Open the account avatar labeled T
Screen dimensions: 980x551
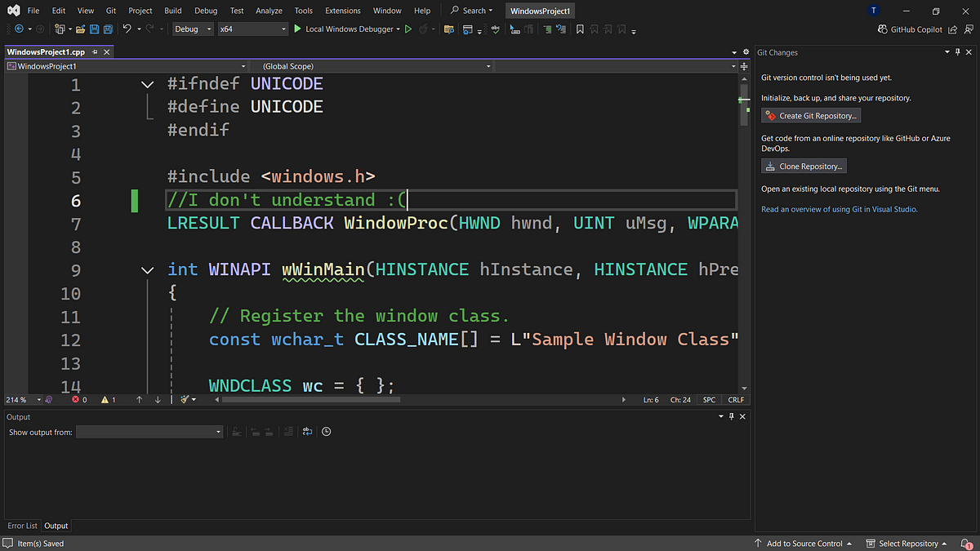tap(875, 11)
